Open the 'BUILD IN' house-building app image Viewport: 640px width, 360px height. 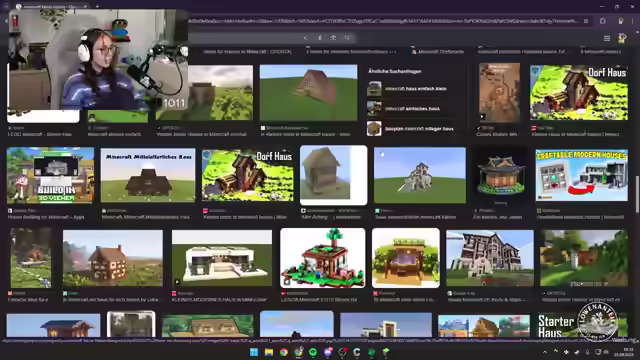click(50, 175)
